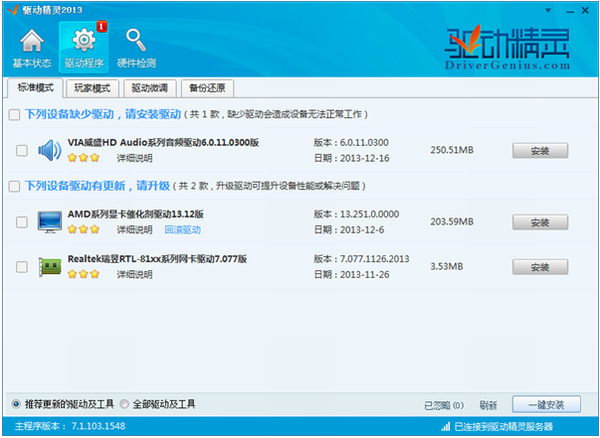Click the 驱动精灵2013 title bar app icon
Image resolution: width=600 pixels, height=438 pixels.
click(x=13, y=10)
